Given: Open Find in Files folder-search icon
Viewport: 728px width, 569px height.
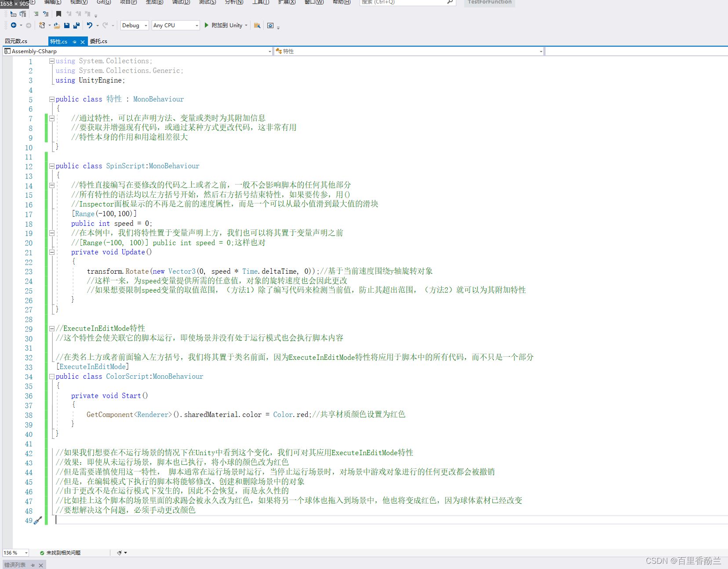Looking at the screenshot, I should coord(257,25).
